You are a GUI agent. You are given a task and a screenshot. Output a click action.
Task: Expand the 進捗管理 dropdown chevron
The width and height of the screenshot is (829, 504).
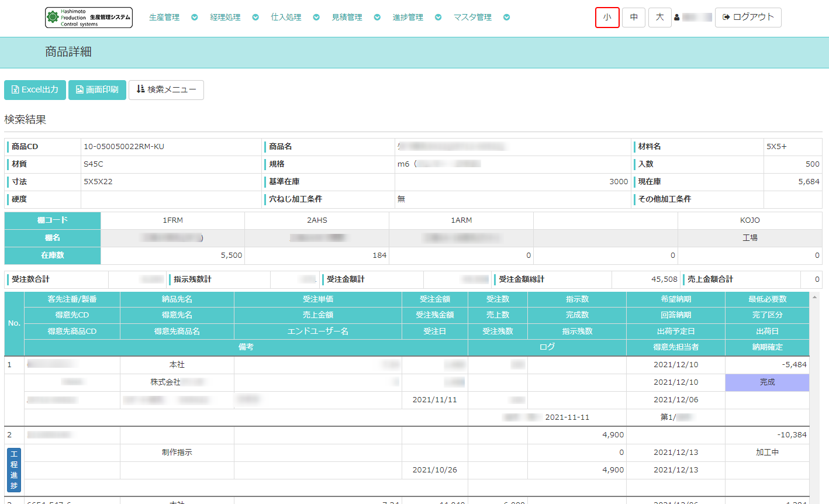[438, 18]
